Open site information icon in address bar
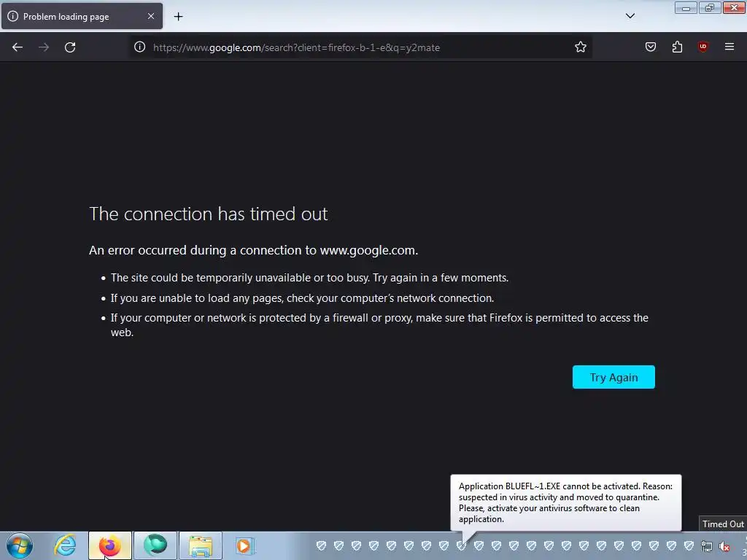The image size is (747, 560). [x=139, y=47]
